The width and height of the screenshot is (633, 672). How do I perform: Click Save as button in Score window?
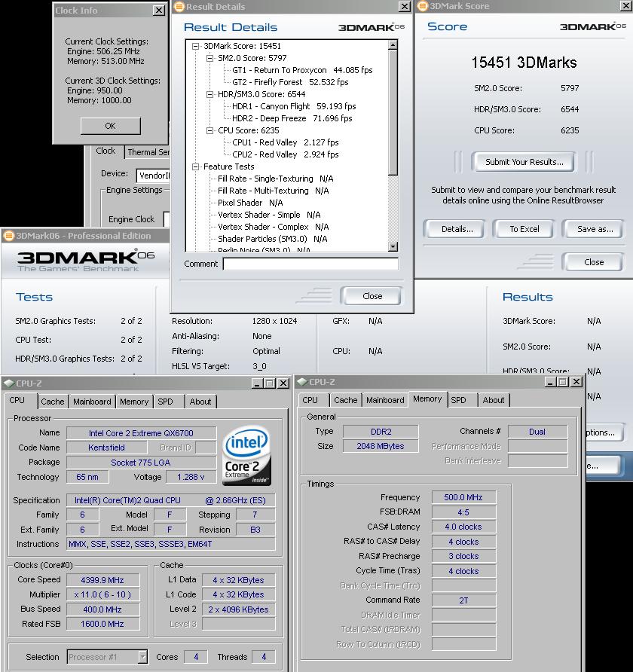point(595,229)
